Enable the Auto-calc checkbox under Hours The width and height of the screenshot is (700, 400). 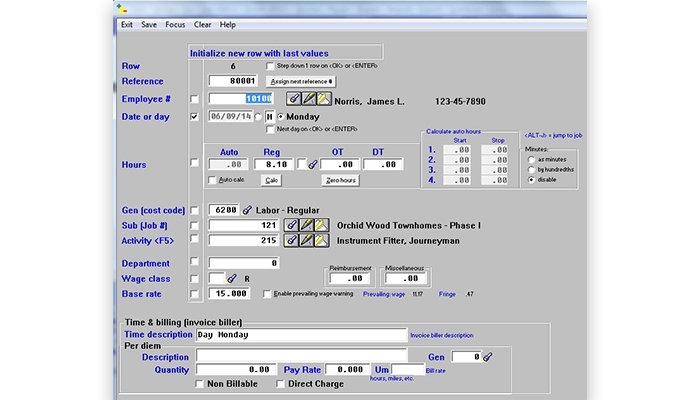[211, 180]
